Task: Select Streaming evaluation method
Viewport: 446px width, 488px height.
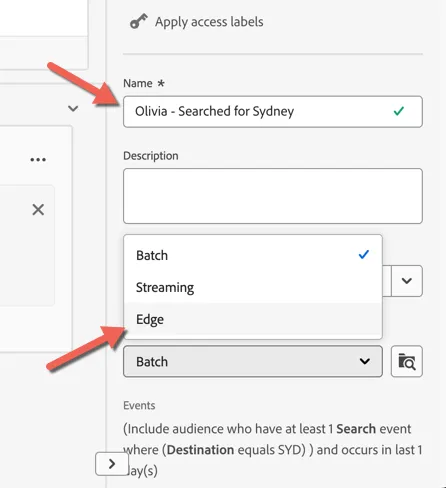Action: click(x=253, y=287)
